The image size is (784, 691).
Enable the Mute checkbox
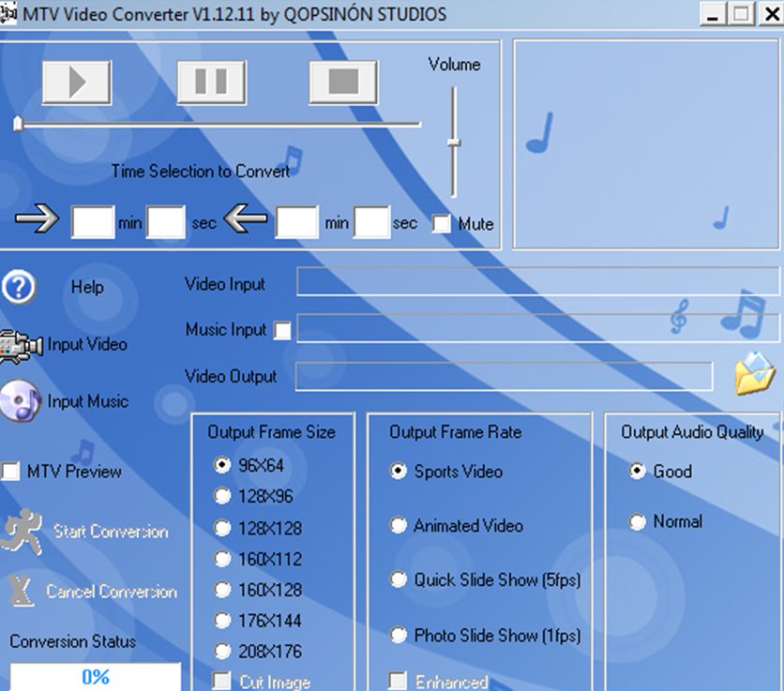441,224
